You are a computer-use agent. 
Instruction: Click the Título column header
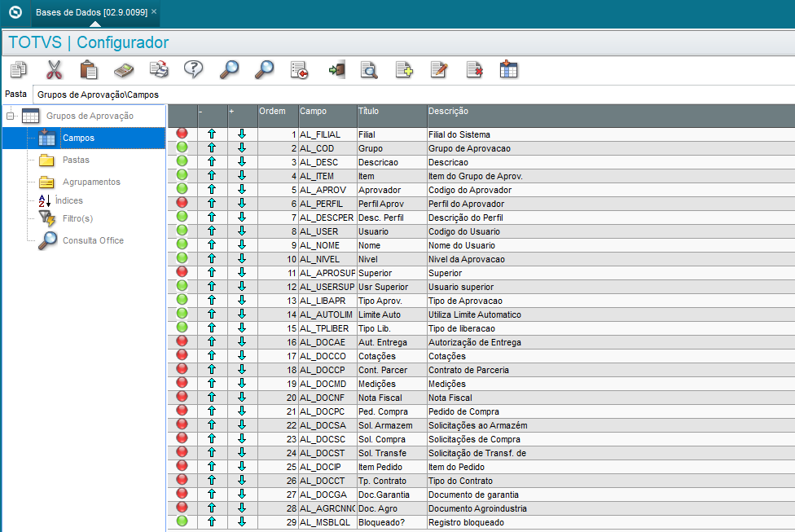(x=392, y=116)
